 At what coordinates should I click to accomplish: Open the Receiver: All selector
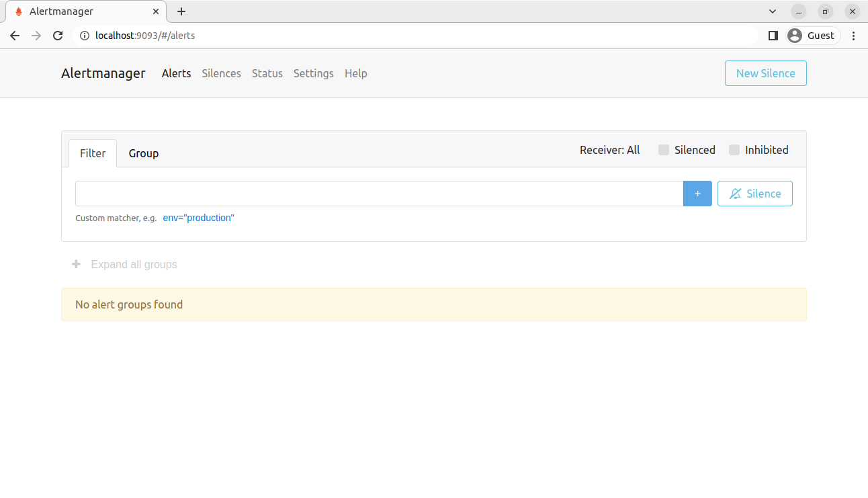click(610, 150)
